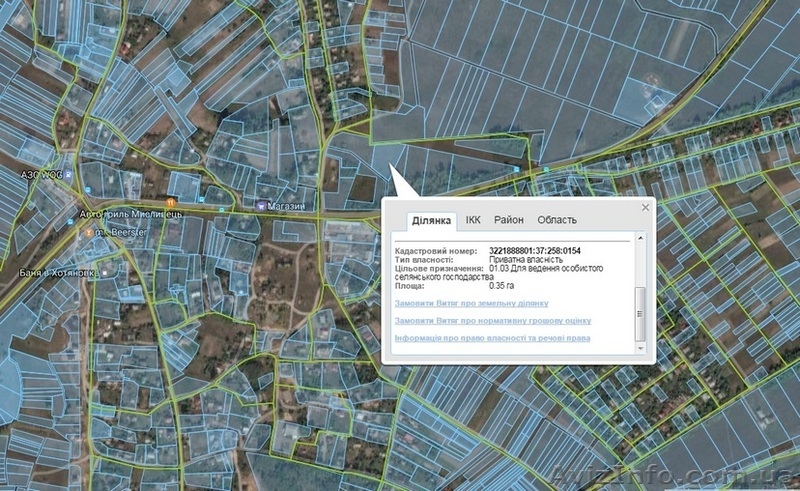
Task: Open Замовити Витяг про нормативну грошову оцінку
Action: 492,321
